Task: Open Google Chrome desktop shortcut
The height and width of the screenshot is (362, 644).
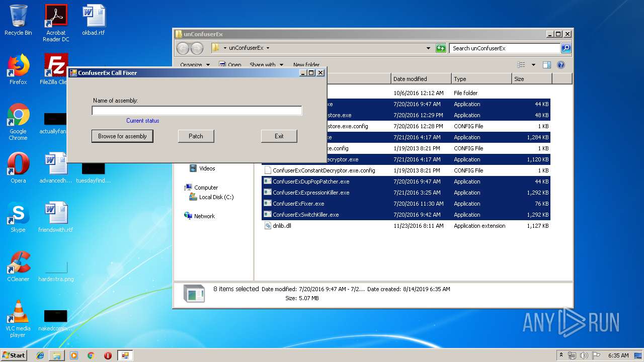Action: pos(18,122)
